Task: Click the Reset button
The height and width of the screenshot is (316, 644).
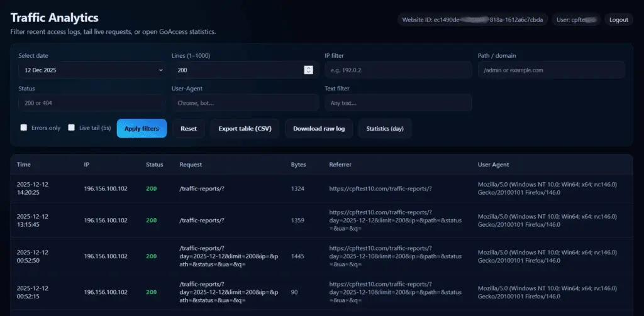Action: 189,128
